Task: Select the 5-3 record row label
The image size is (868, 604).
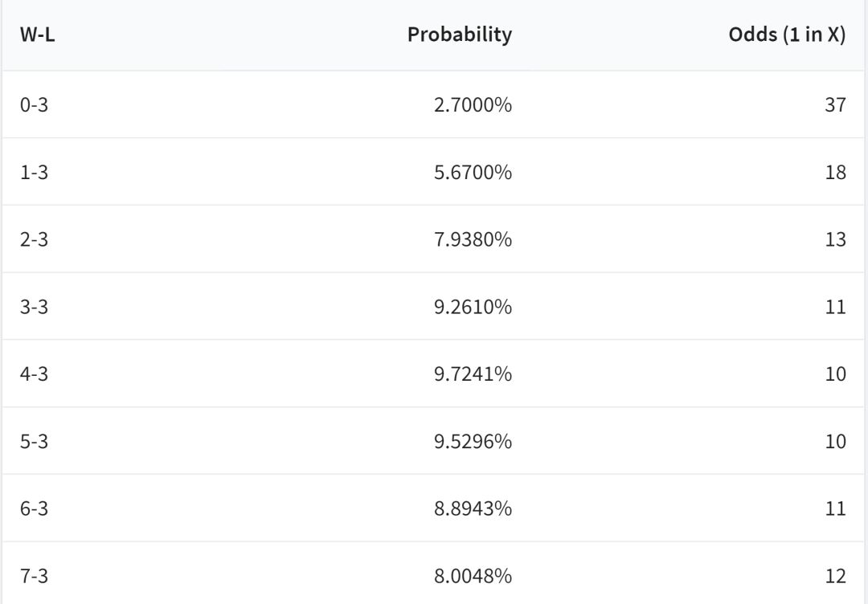Action: (x=34, y=442)
